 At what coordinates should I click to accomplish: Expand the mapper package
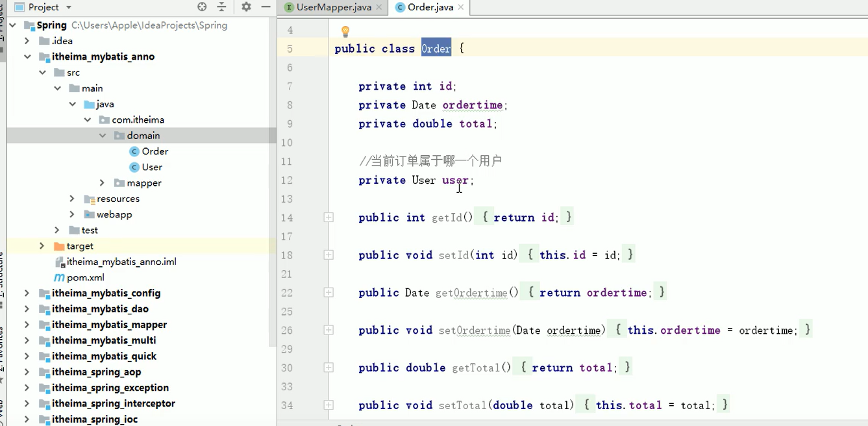[x=102, y=182]
